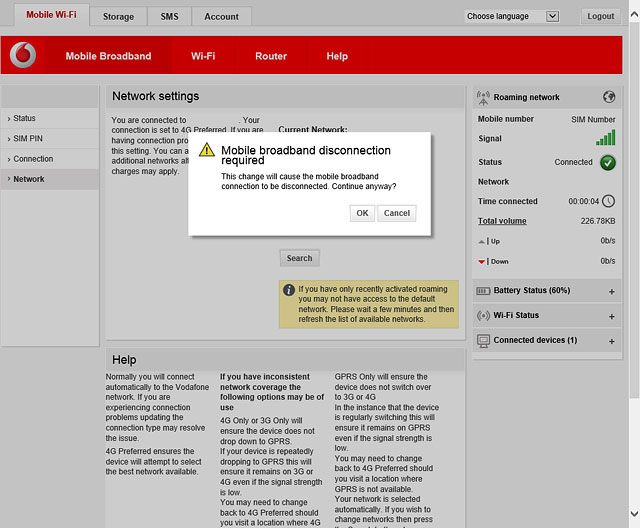The width and height of the screenshot is (640, 528).
Task: Open Help in the red menu
Action: pyautogui.click(x=337, y=56)
